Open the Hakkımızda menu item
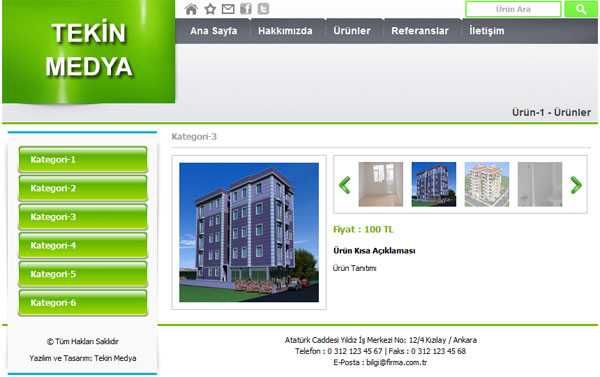Viewport: 600px width, 377px height. pyautogui.click(x=285, y=31)
